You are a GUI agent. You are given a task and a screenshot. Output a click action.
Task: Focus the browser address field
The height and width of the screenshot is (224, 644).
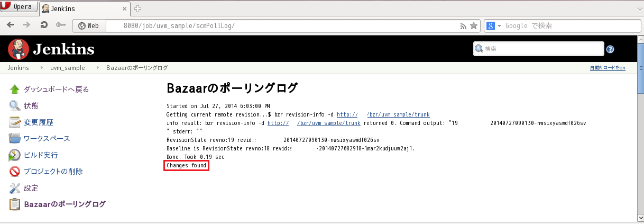click(x=283, y=25)
